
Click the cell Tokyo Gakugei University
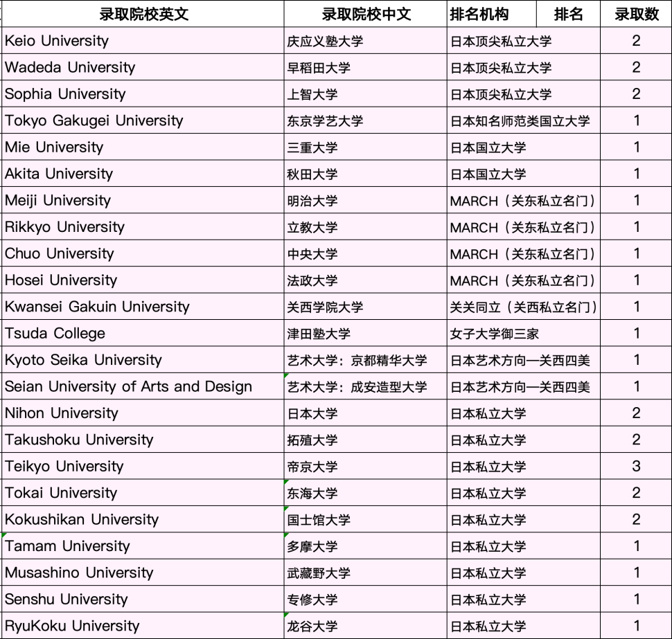point(143,120)
